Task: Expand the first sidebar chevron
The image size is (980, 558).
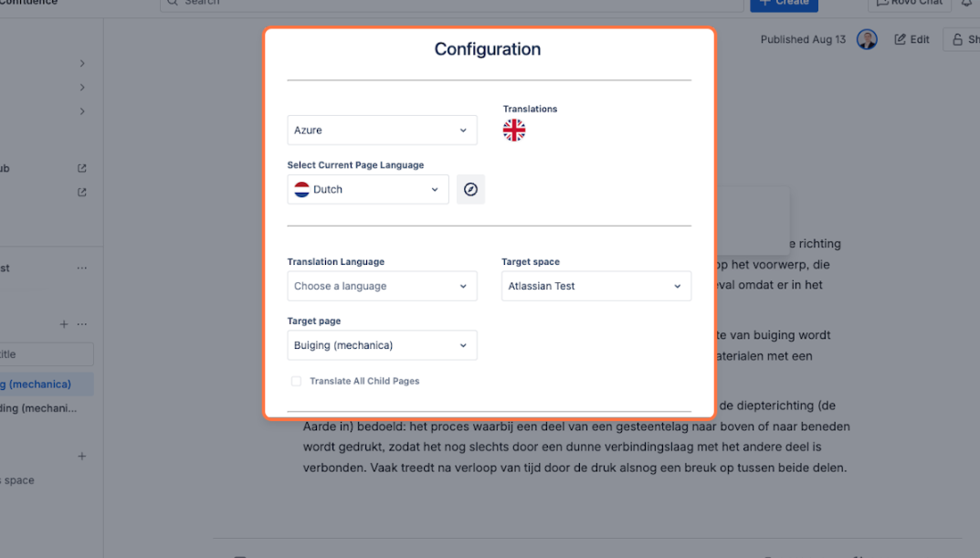Action: point(82,63)
